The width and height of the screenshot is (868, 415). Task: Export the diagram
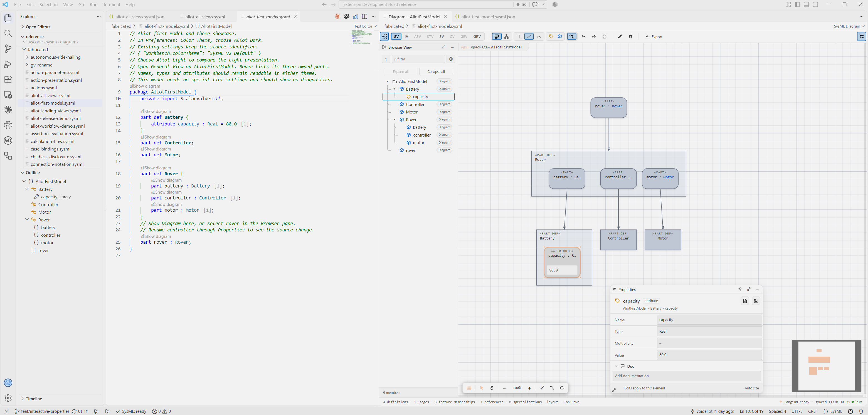[654, 37]
